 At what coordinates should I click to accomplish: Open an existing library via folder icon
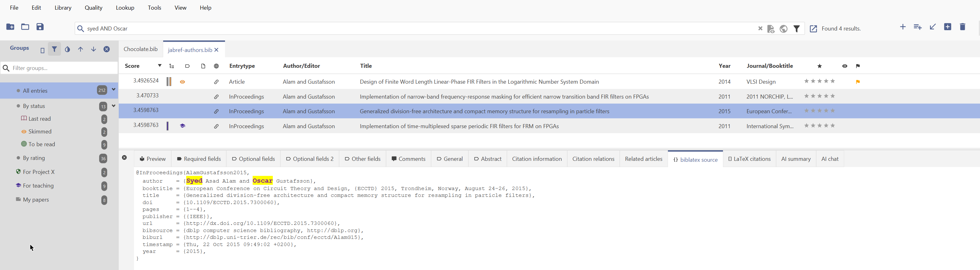[x=25, y=27]
